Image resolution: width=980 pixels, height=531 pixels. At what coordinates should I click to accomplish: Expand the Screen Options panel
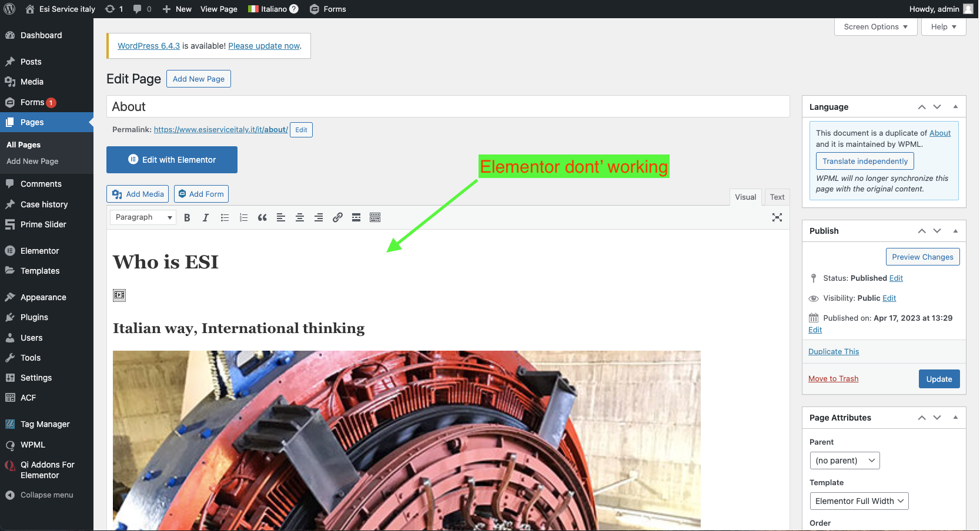pos(875,27)
